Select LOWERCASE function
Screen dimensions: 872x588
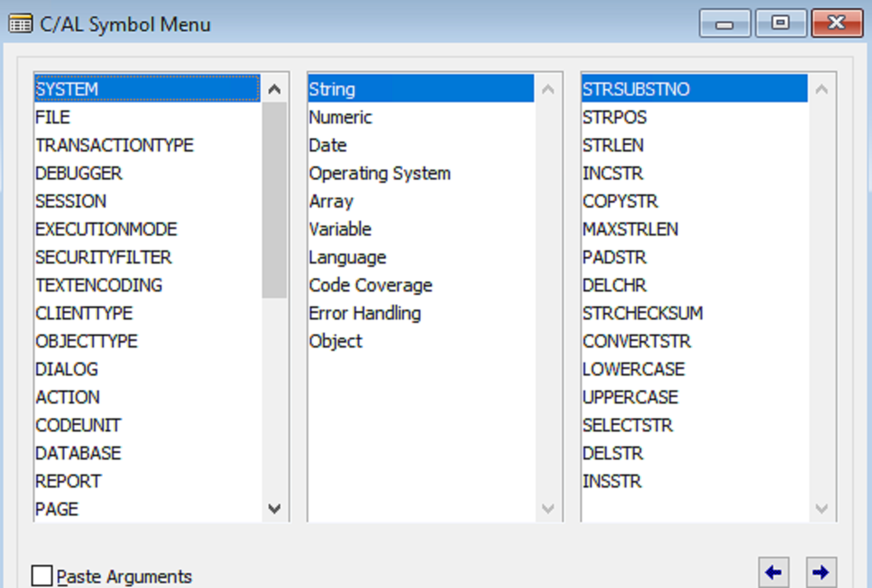[x=695, y=369]
